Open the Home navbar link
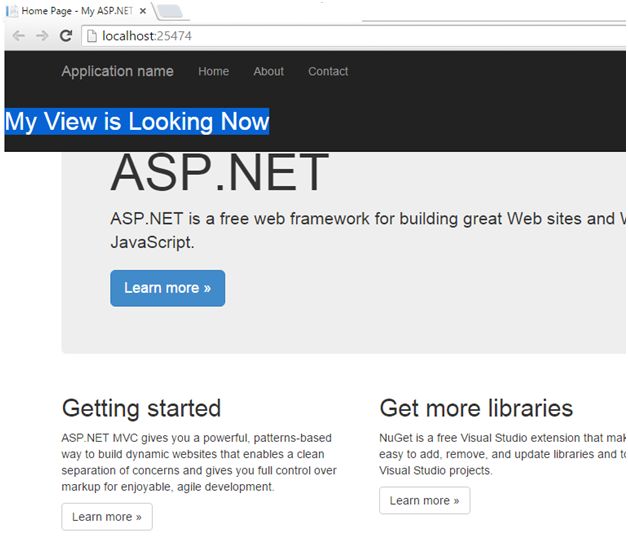 pyautogui.click(x=213, y=72)
